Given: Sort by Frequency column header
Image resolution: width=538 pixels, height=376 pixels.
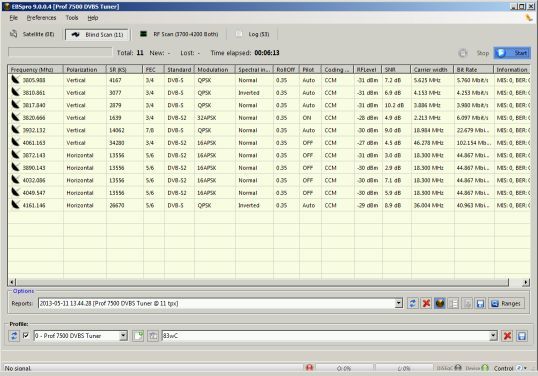Looking at the screenshot, I should pyautogui.click(x=35, y=70).
